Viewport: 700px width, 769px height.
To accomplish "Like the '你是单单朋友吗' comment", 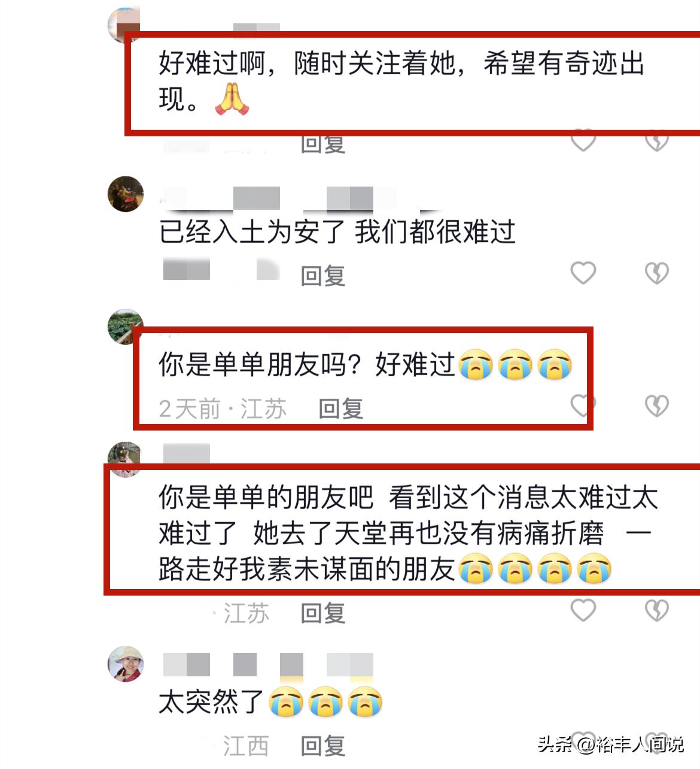I will (x=582, y=406).
